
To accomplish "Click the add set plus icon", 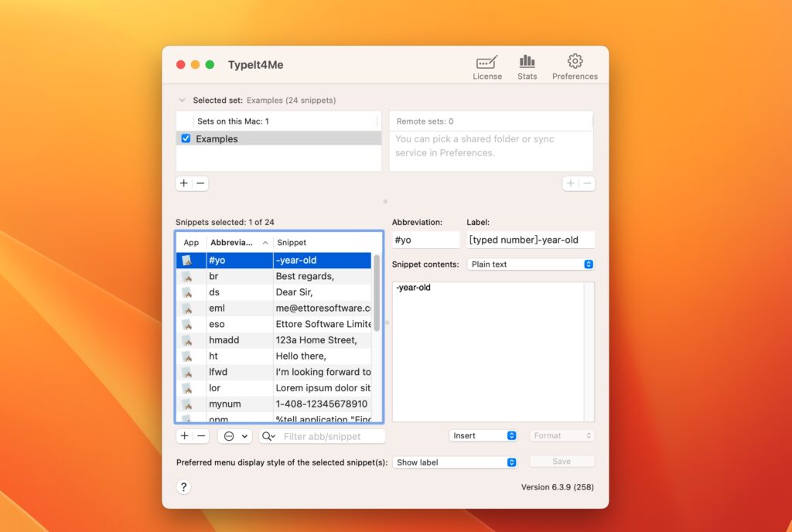I will tap(183, 183).
